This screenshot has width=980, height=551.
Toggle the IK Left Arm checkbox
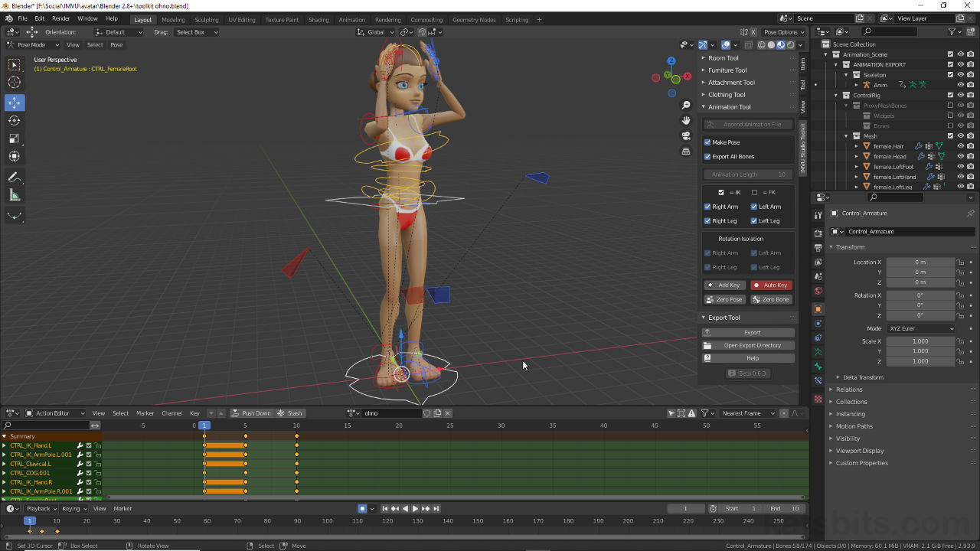(754, 207)
